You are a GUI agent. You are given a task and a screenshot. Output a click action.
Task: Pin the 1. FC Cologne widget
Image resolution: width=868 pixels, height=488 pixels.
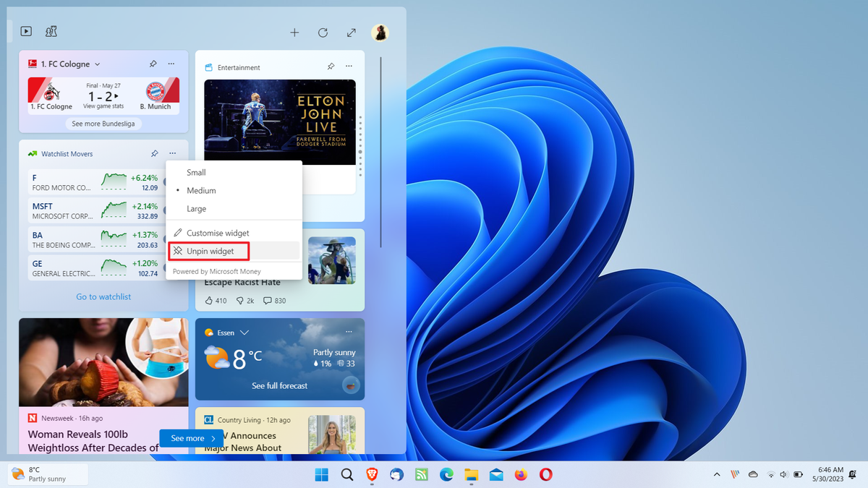(x=153, y=64)
